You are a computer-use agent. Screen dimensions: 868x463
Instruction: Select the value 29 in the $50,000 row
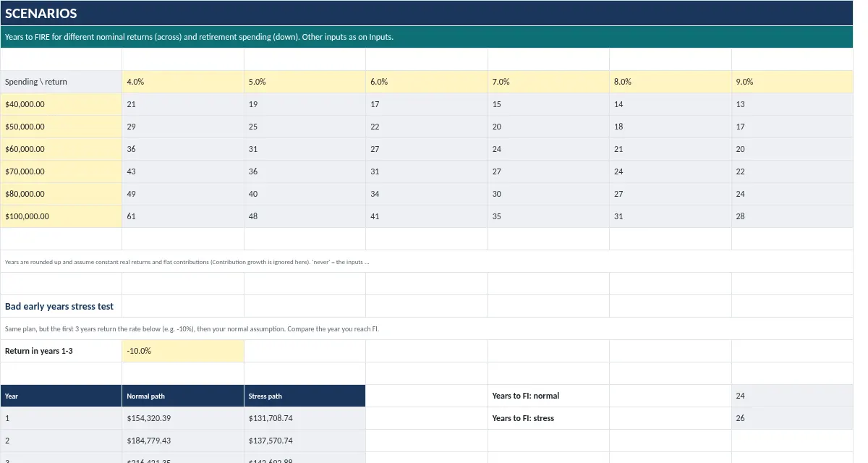(183, 127)
